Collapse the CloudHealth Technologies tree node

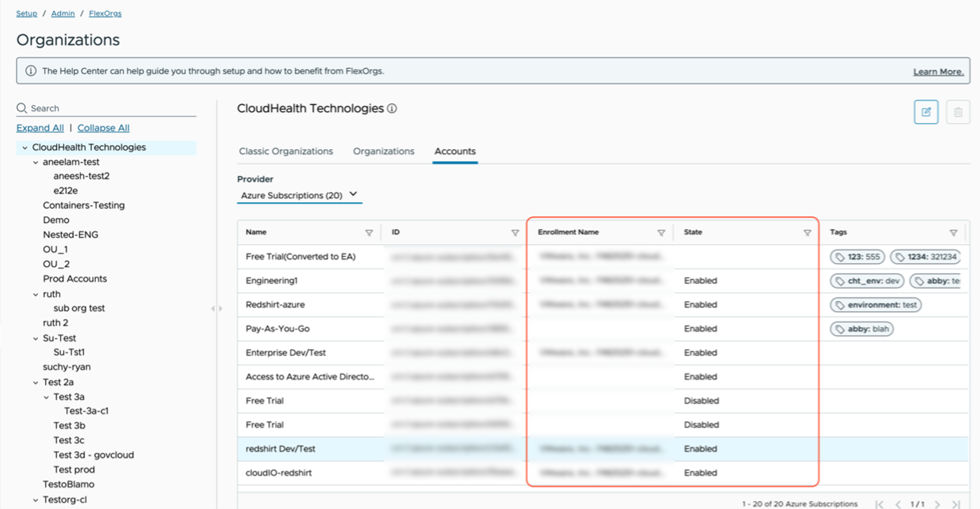click(25, 148)
